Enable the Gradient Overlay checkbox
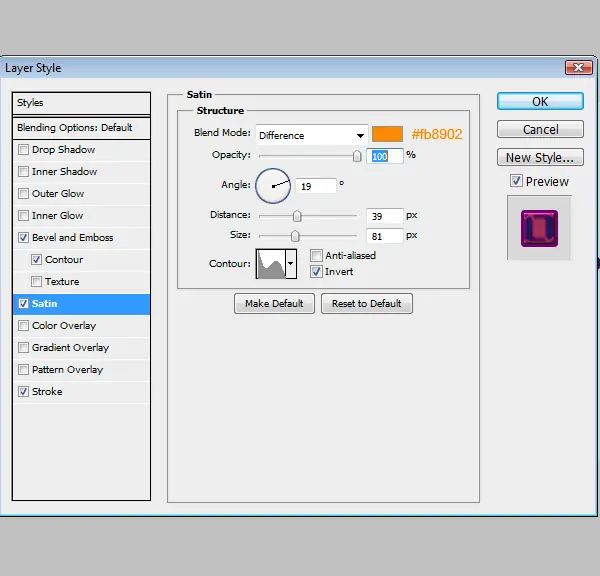 [x=23, y=348]
